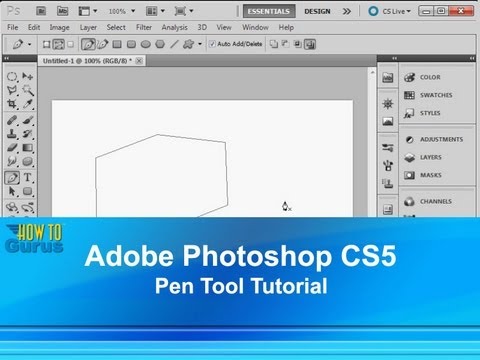Choose Polygon shape in options bar

(160, 44)
